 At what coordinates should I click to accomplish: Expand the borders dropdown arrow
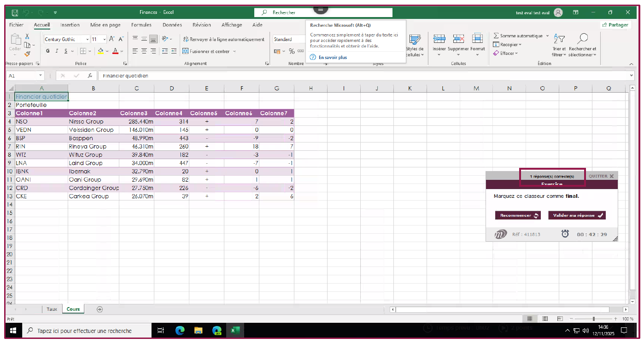coord(90,51)
